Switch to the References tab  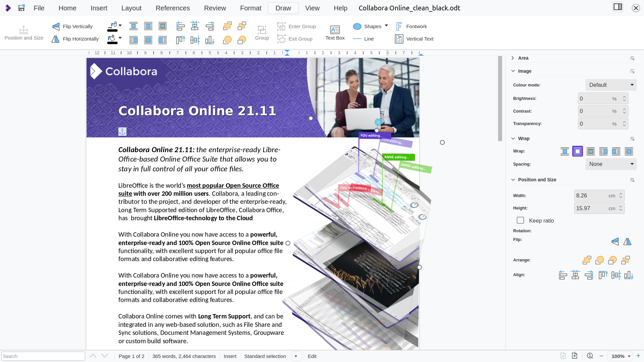pyautogui.click(x=173, y=8)
